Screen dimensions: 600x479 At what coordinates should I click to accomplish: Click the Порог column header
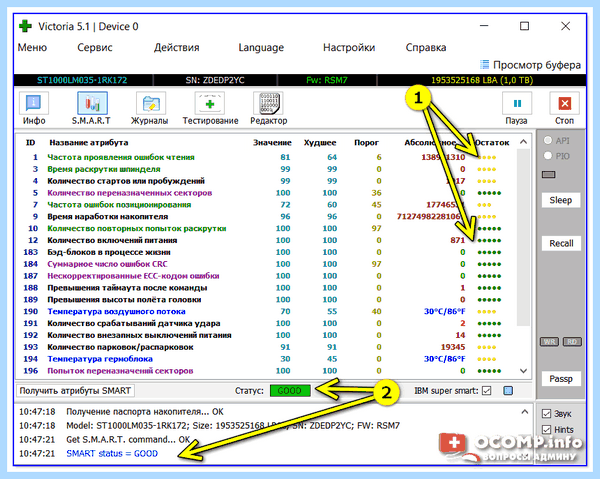tap(366, 143)
